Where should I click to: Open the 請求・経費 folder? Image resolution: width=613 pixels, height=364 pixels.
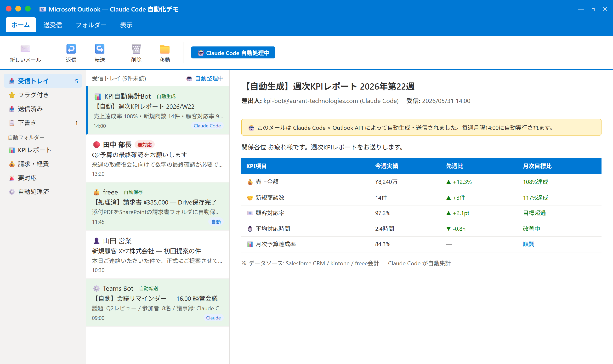tap(43, 164)
